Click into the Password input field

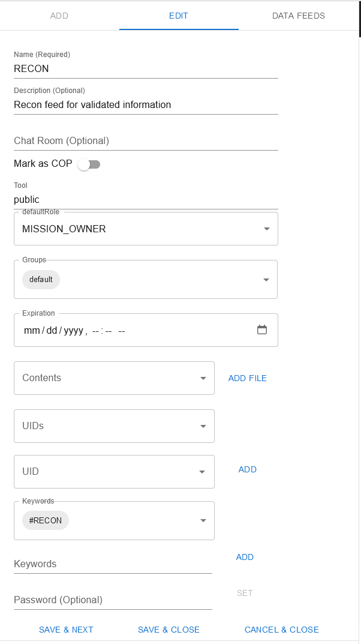tap(113, 600)
